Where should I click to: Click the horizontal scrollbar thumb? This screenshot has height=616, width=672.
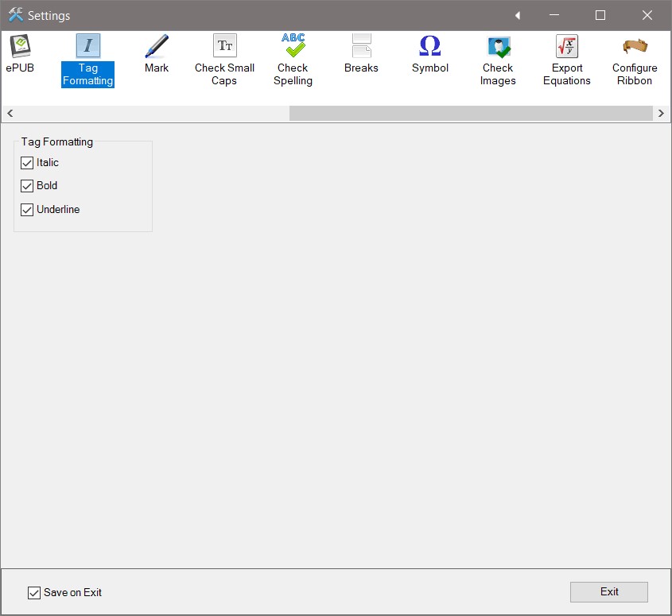(471, 114)
